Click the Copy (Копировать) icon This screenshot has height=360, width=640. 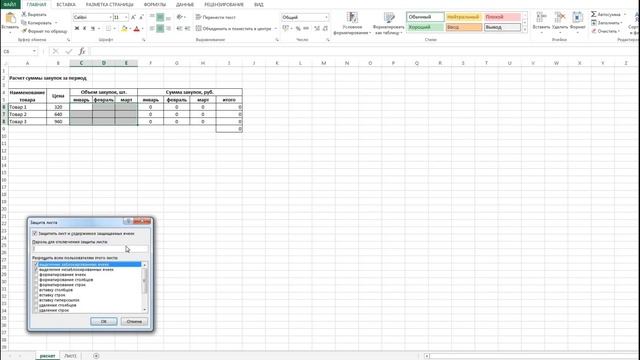(x=24, y=22)
